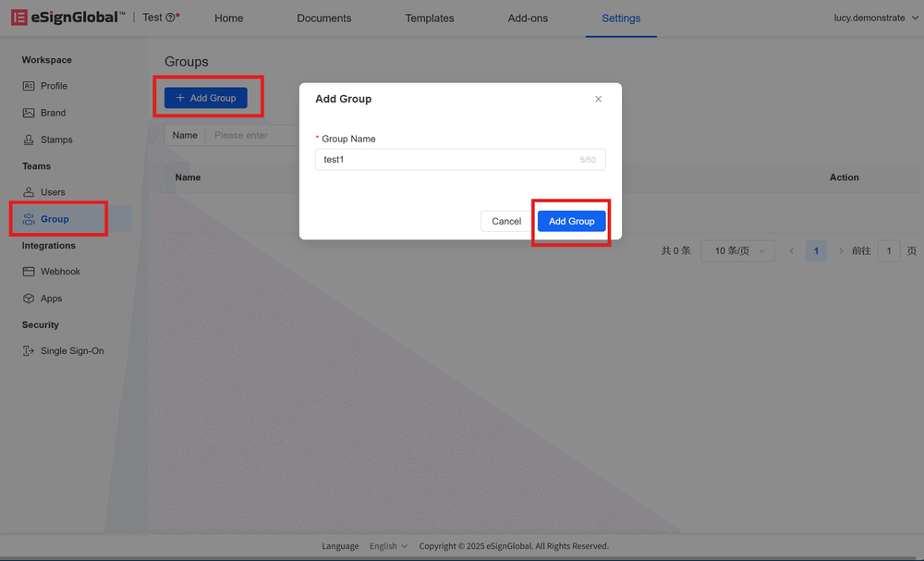Open Apps under Integrations
The height and width of the screenshot is (561, 924).
[x=51, y=299]
